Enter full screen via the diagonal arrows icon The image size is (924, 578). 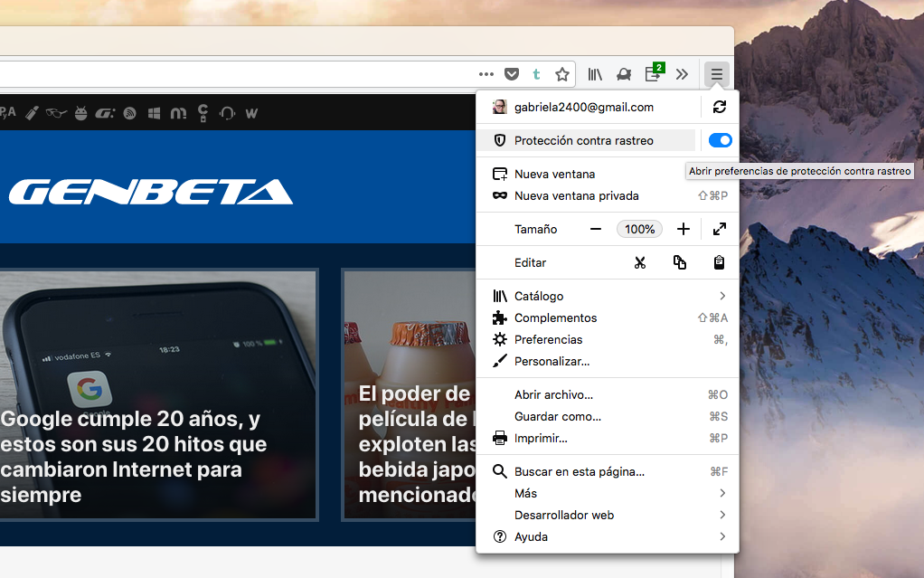coord(720,229)
